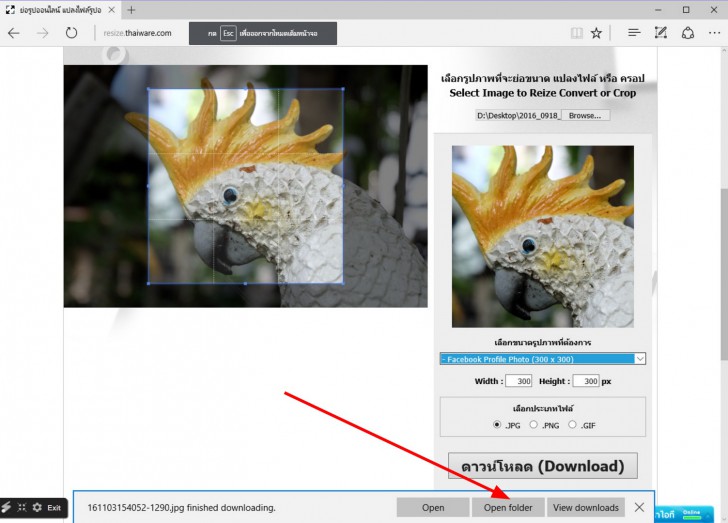Dismiss the download notification bar

click(x=639, y=507)
